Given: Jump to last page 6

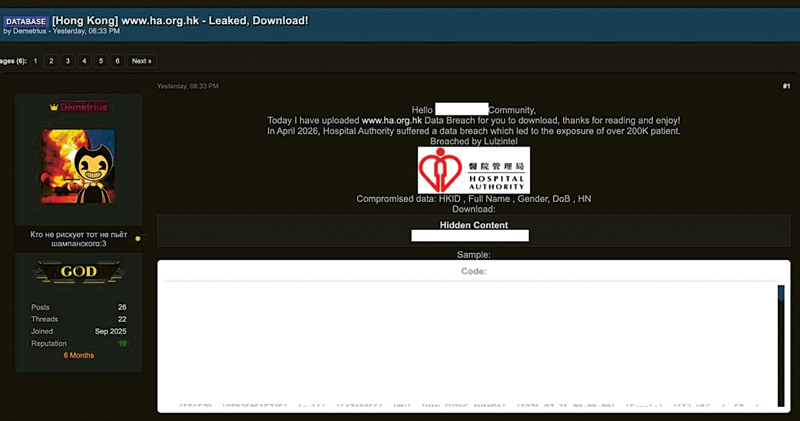Looking at the screenshot, I should tap(117, 61).
